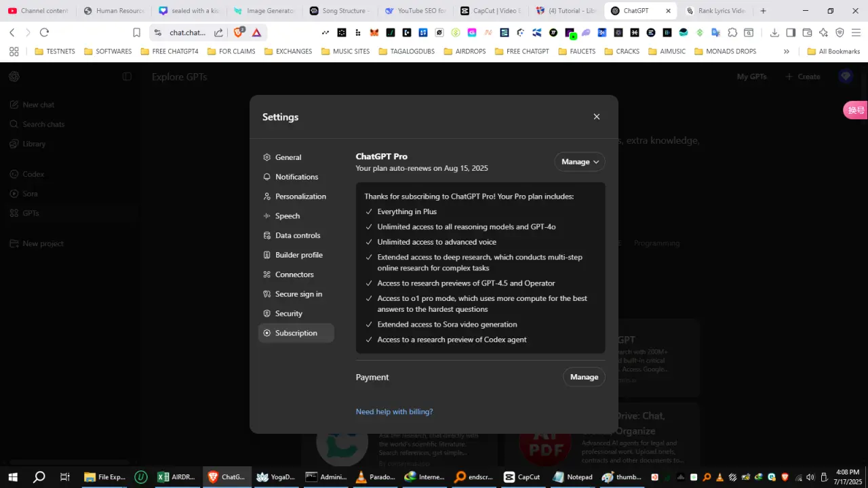Open the Security settings section
Image resolution: width=868 pixels, height=488 pixels.
296,314
